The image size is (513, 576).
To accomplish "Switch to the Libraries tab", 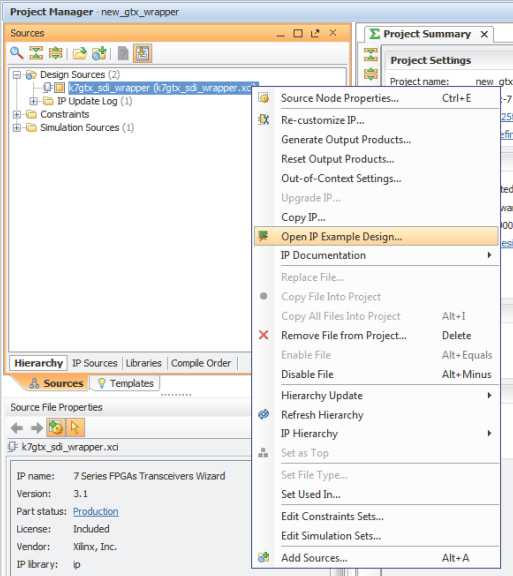I will point(144,363).
